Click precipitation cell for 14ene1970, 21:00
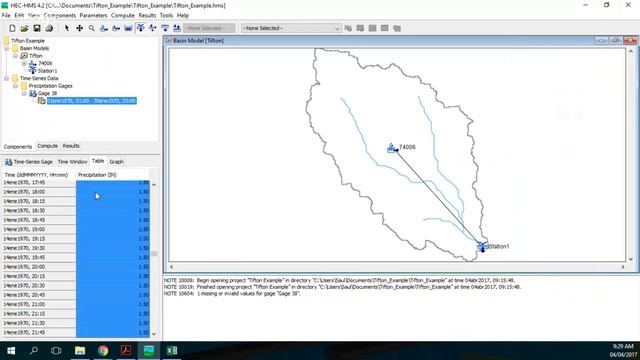 [113, 304]
